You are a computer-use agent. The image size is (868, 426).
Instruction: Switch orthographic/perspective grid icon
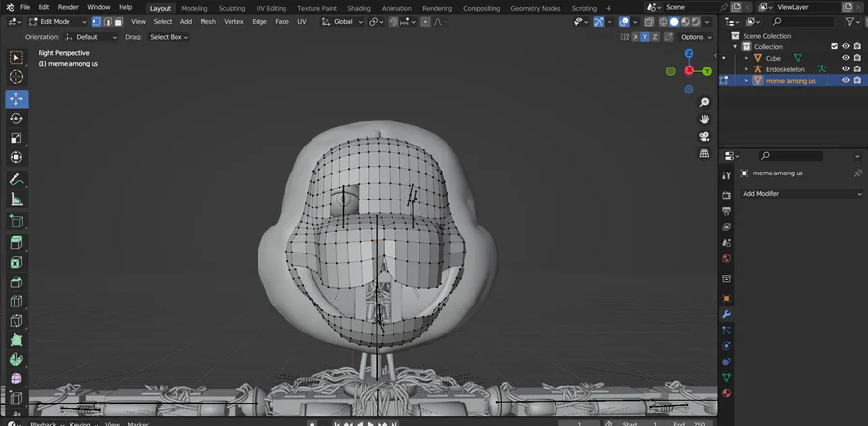click(x=704, y=153)
